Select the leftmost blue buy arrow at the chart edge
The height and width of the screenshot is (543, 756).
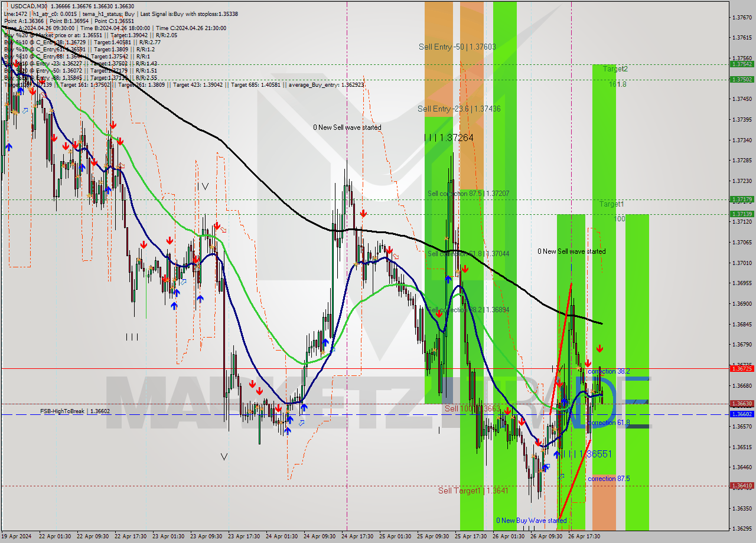[9, 146]
